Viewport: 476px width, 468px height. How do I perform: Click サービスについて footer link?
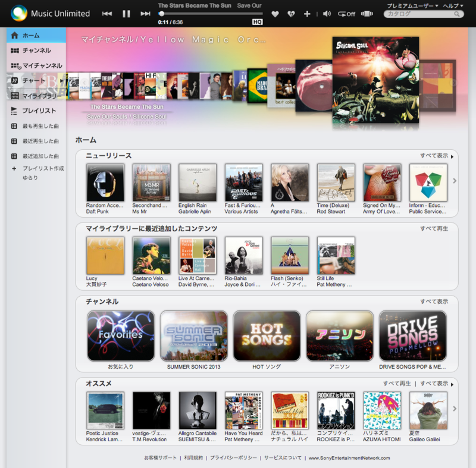pos(283,458)
